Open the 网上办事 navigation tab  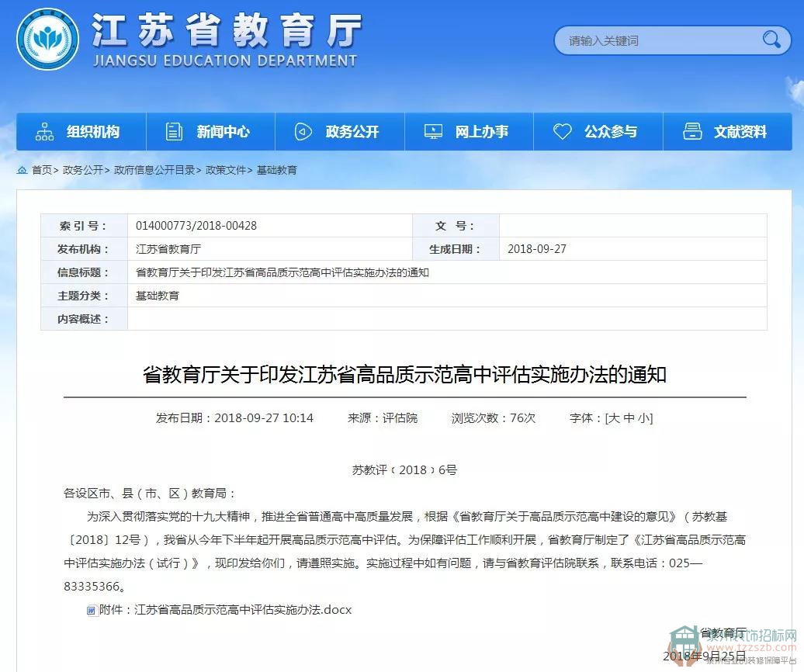tap(481, 132)
